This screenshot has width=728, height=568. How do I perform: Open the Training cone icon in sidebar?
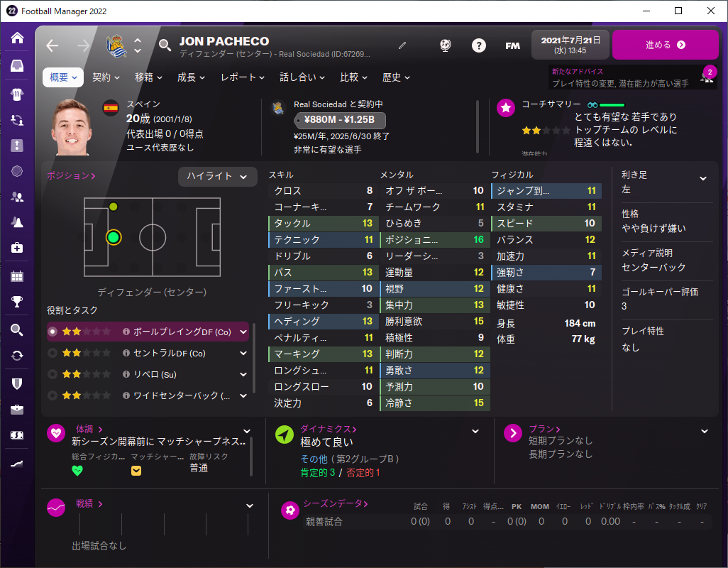17,222
